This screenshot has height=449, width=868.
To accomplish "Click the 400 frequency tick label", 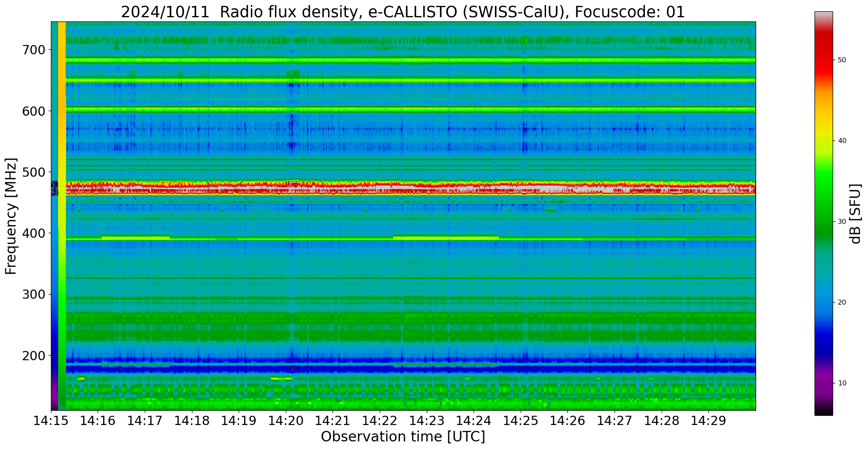I will pos(34,233).
